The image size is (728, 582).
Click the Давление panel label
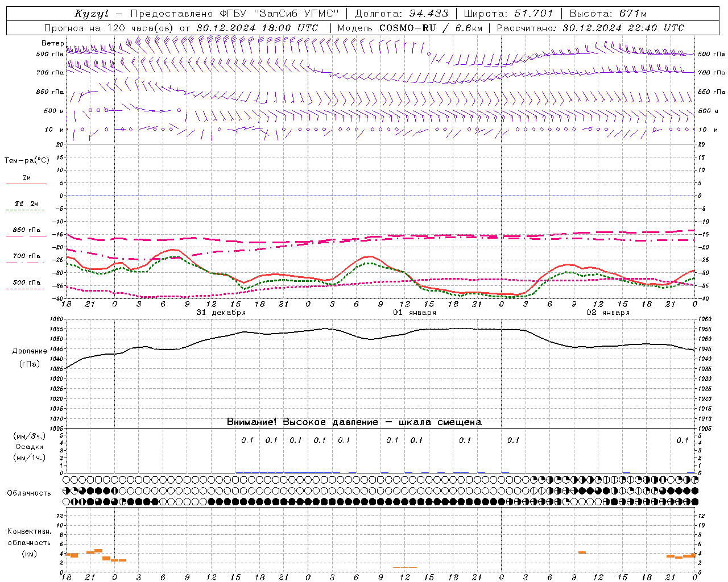pos(30,351)
